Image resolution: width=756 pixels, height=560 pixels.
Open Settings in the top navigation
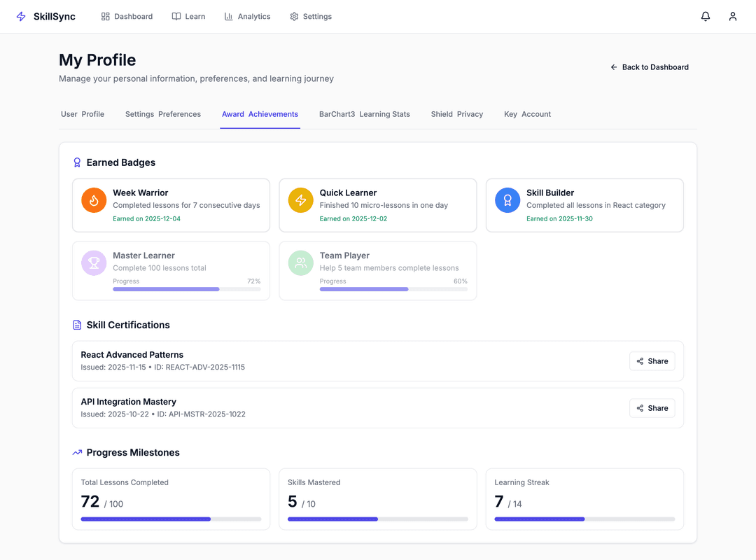311,16
